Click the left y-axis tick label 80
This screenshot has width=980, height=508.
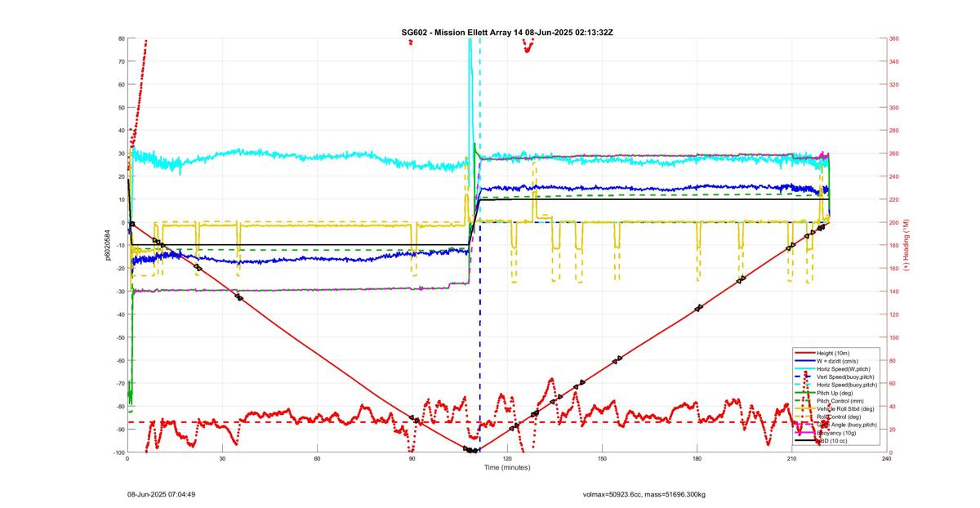(121, 38)
